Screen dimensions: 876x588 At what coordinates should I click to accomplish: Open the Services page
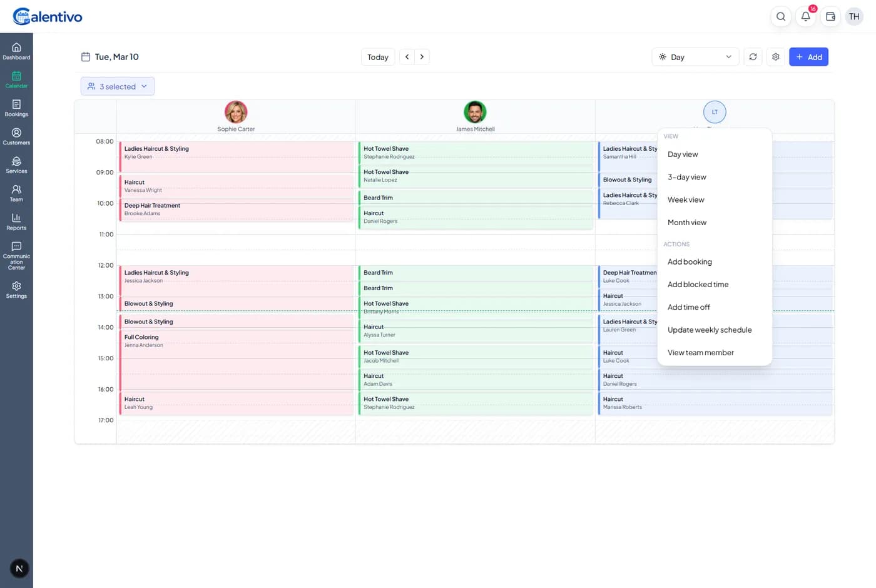click(x=16, y=165)
